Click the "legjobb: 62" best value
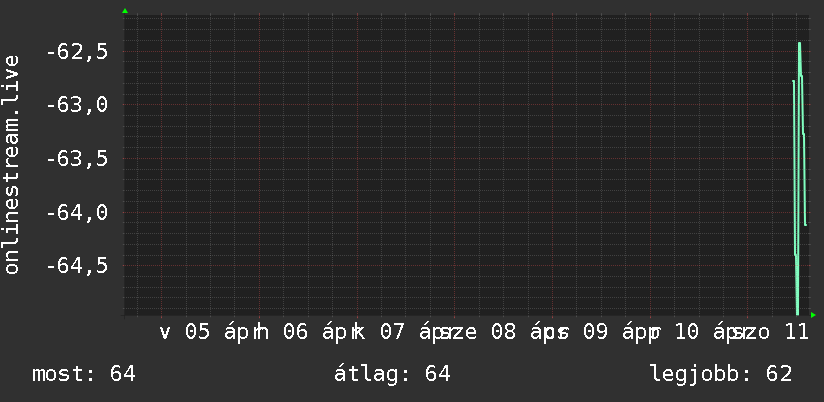The image size is (824, 402). point(720,374)
